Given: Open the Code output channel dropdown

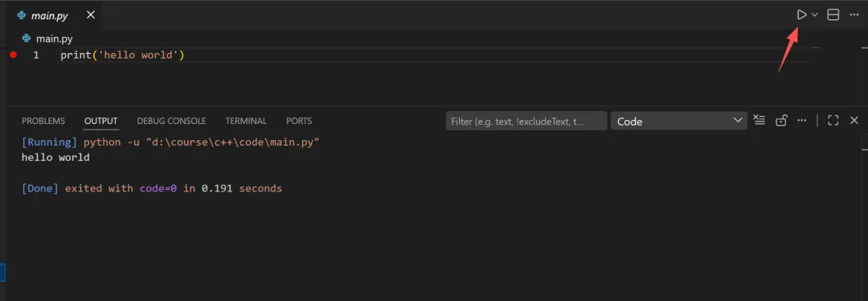Looking at the screenshot, I should pyautogui.click(x=679, y=121).
